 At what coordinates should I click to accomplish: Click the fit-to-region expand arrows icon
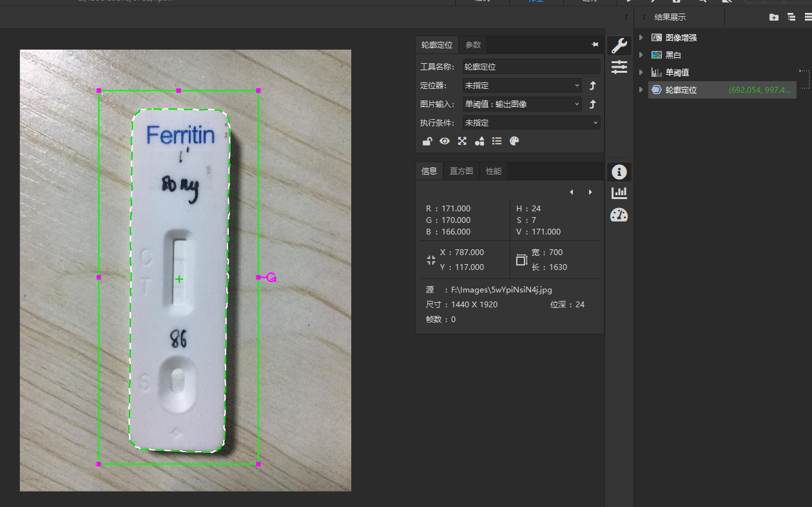pyautogui.click(x=462, y=141)
